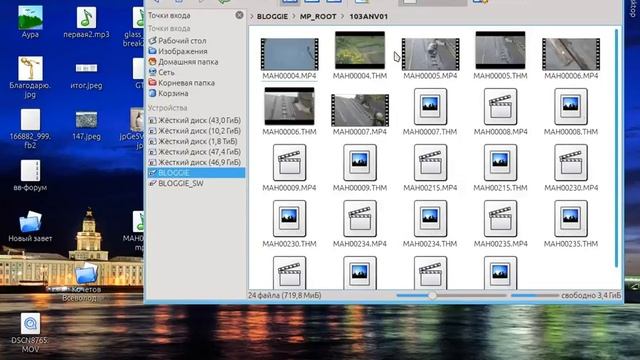Select the Кочетов Всеволод desktop folder
Viewport: 640px width, 360px height.
(86, 283)
